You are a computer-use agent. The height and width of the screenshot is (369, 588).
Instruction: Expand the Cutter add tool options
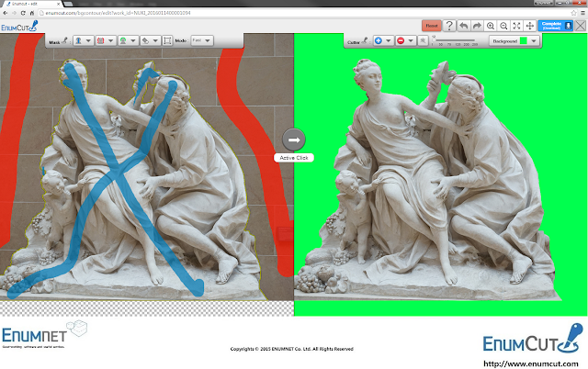[x=389, y=40]
